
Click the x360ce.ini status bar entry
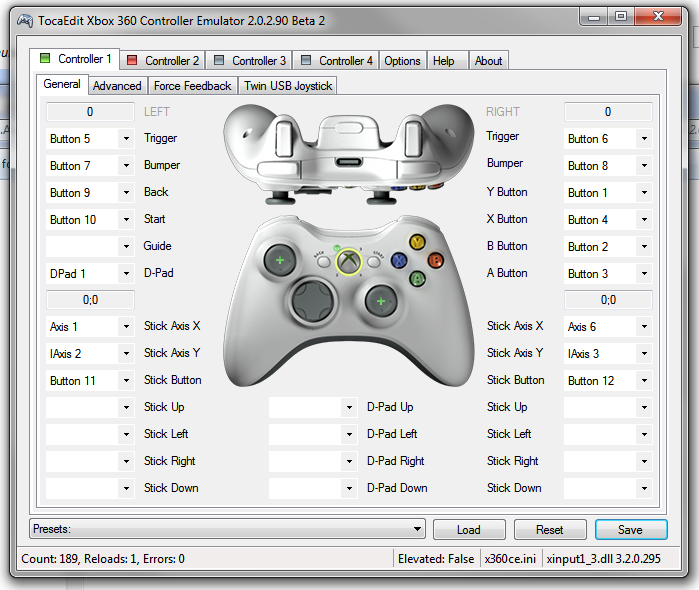click(x=510, y=559)
